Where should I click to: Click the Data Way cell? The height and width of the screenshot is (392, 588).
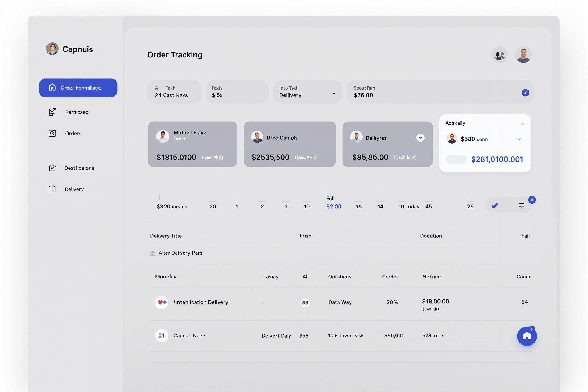(x=340, y=302)
